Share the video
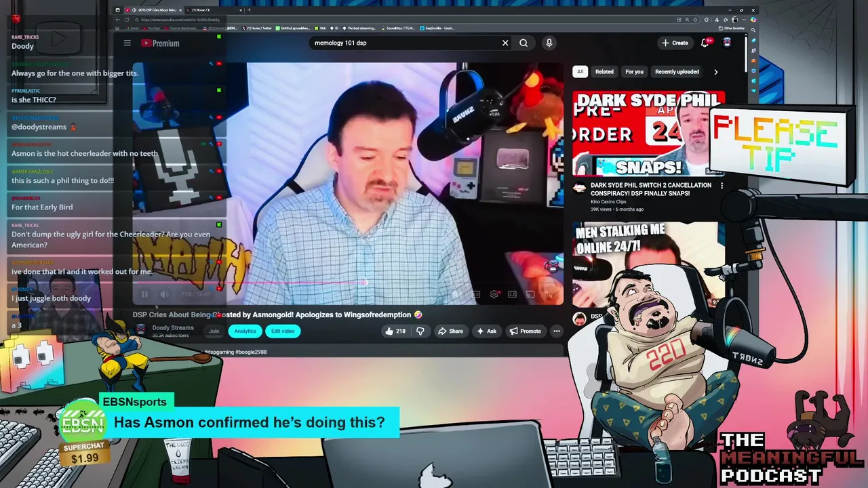This screenshot has height=488, width=868. (x=451, y=331)
